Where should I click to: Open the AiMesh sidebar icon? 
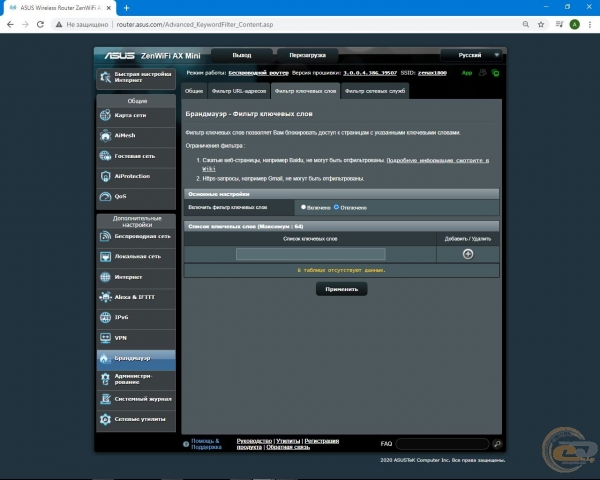tap(105, 136)
